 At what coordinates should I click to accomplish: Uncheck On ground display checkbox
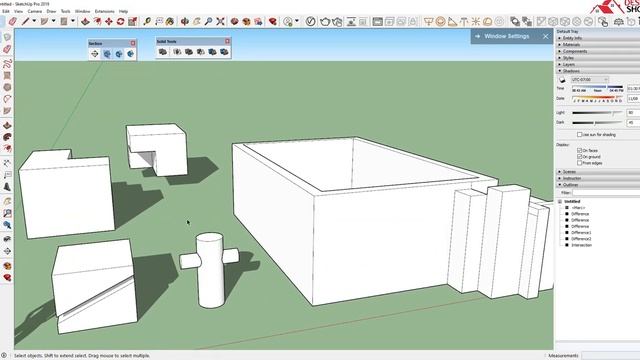point(579,157)
